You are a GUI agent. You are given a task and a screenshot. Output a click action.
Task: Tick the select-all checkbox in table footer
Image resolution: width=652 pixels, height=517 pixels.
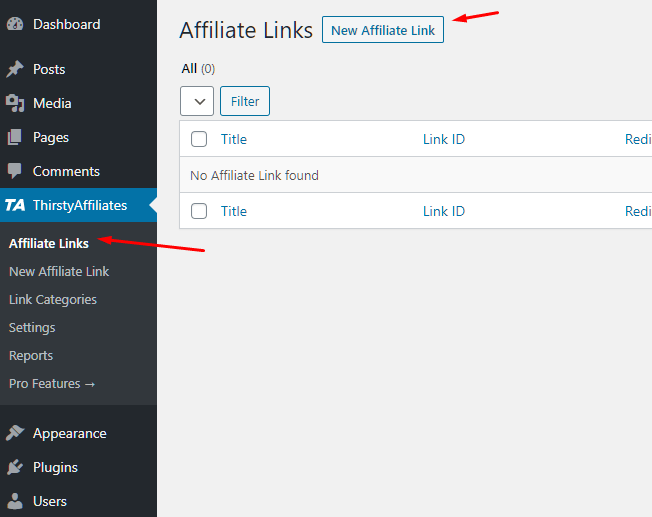pyautogui.click(x=199, y=211)
